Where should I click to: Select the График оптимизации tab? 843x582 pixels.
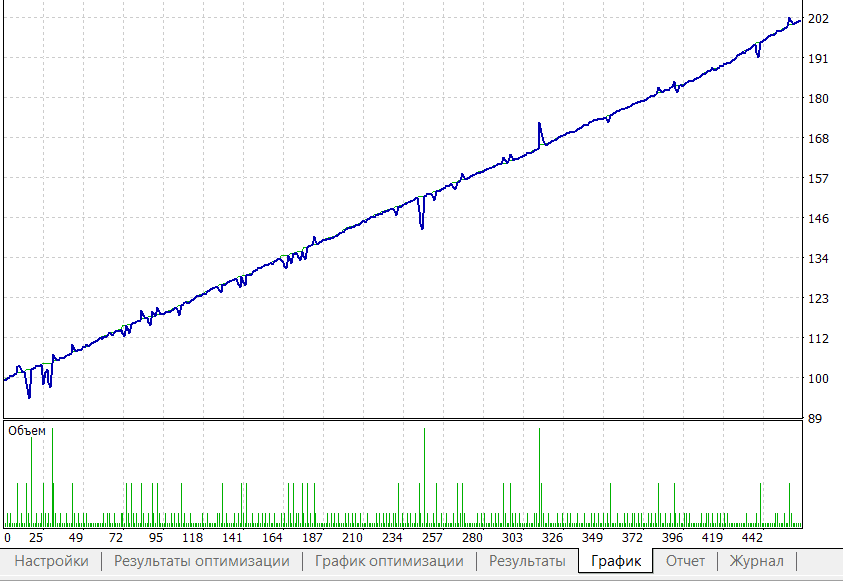tap(389, 561)
